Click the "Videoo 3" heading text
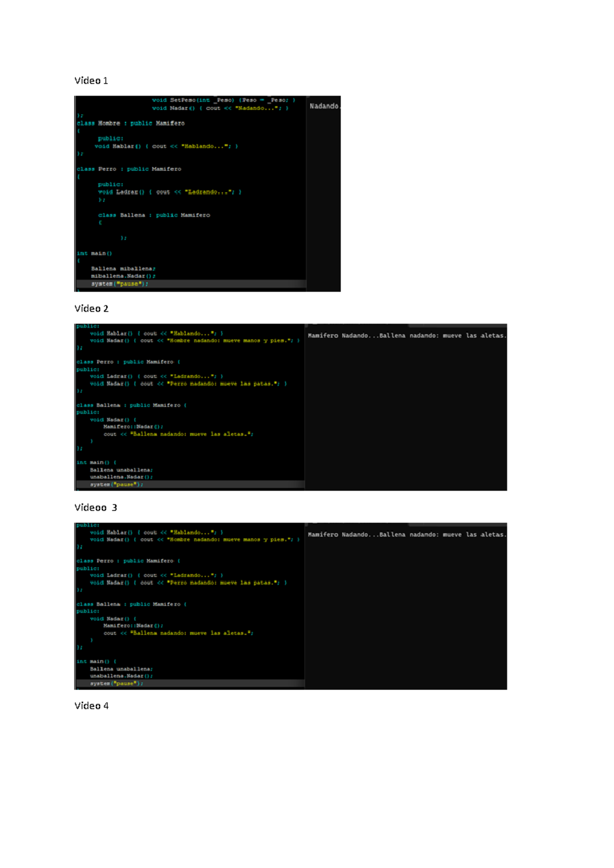Image resolution: width=614 pixels, height=868 pixels. pyautogui.click(x=96, y=508)
